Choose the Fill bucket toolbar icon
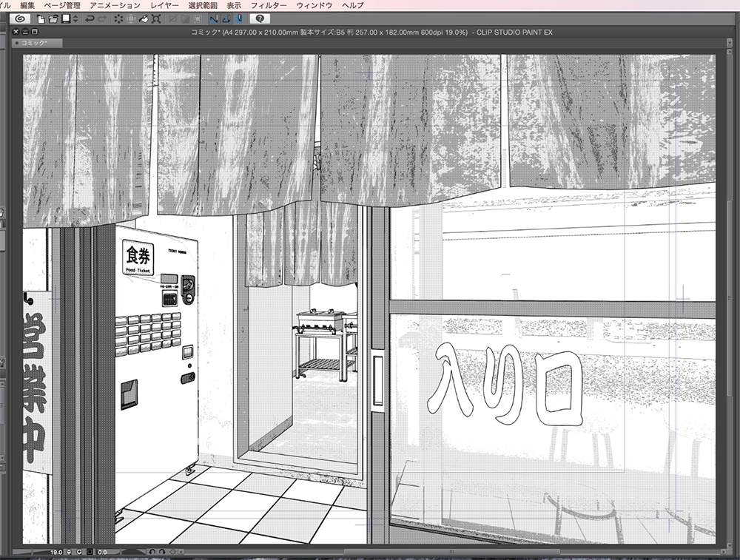The height and width of the screenshot is (560, 740). pos(144,19)
